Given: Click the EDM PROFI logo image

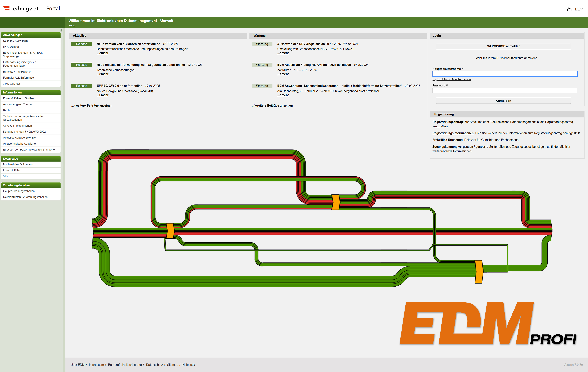Looking at the screenshot, I should (x=488, y=323).
